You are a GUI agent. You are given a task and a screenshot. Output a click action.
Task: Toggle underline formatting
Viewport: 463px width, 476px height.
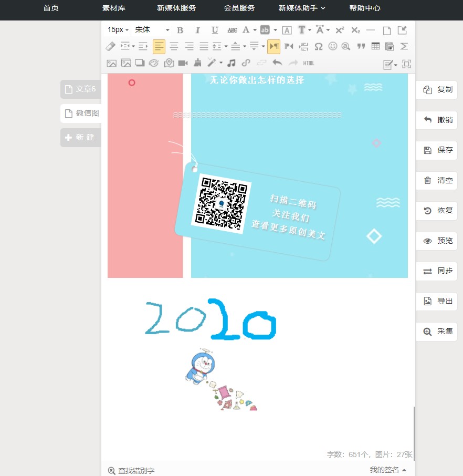215,30
